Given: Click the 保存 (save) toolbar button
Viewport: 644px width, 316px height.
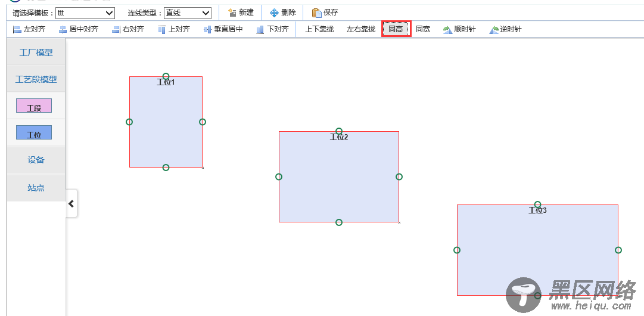Looking at the screenshot, I should point(325,13).
